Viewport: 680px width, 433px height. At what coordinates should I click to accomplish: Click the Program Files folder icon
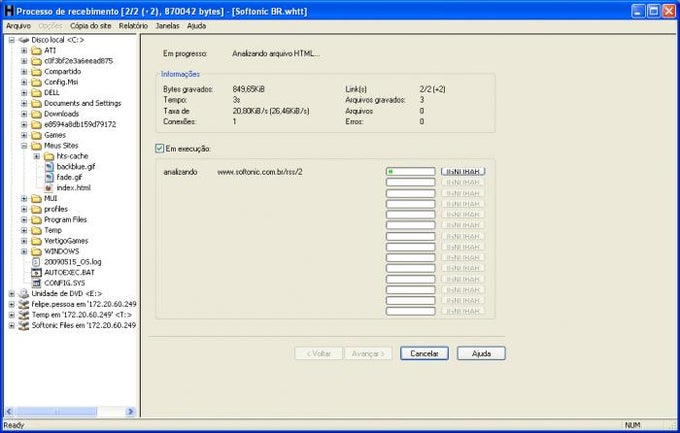[x=36, y=220]
